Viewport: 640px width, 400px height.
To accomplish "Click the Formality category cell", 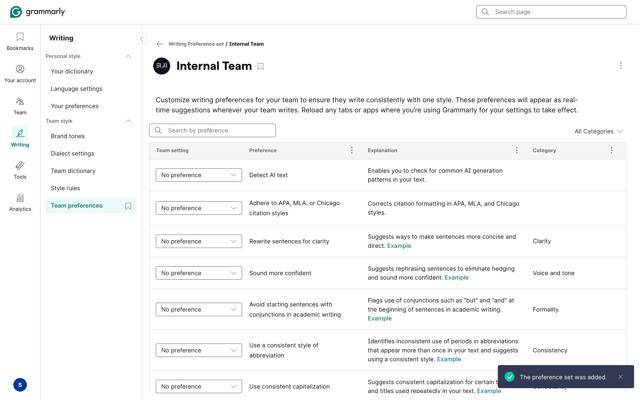I will tap(545, 309).
